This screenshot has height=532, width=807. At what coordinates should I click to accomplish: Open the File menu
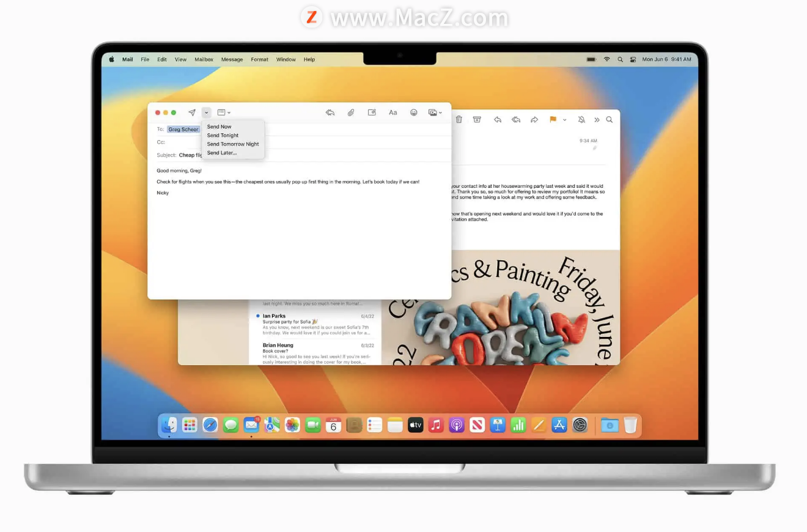(145, 59)
